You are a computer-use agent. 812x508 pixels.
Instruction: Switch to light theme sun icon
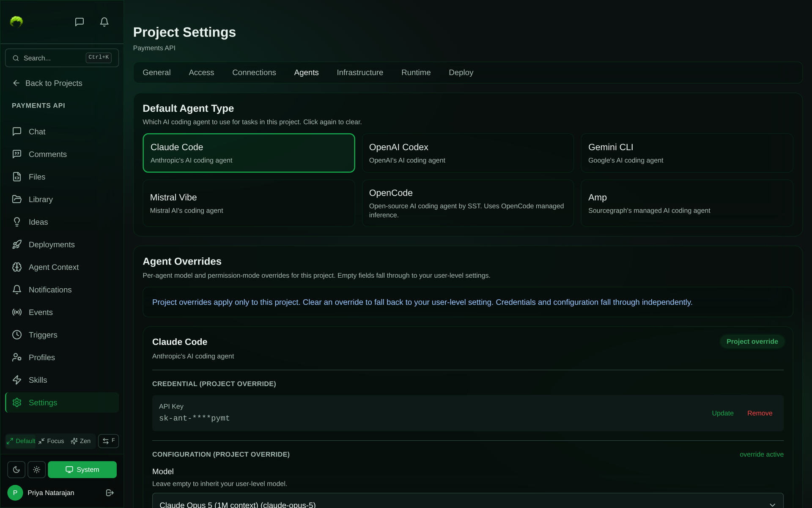(x=36, y=469)
